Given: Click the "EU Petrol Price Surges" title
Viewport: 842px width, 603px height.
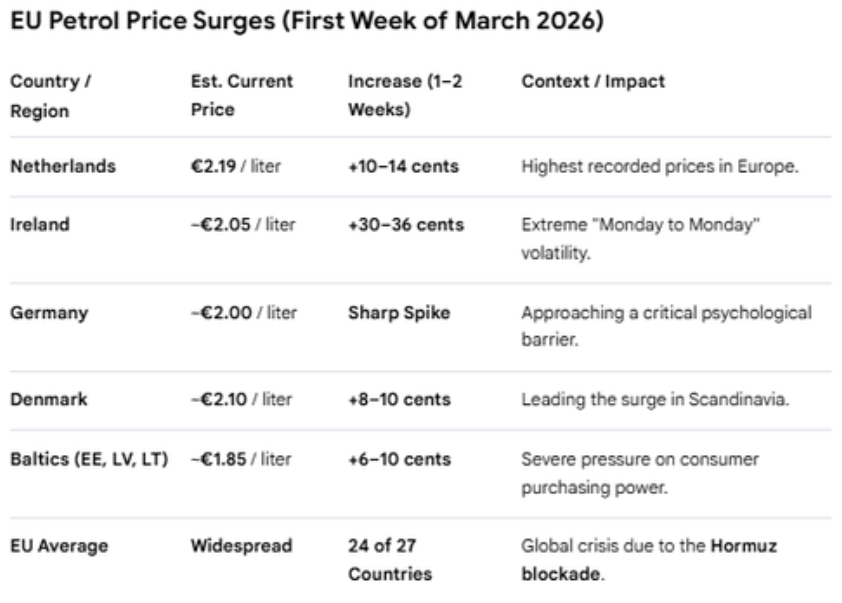Looking at the screenshot, I should 306,23.
